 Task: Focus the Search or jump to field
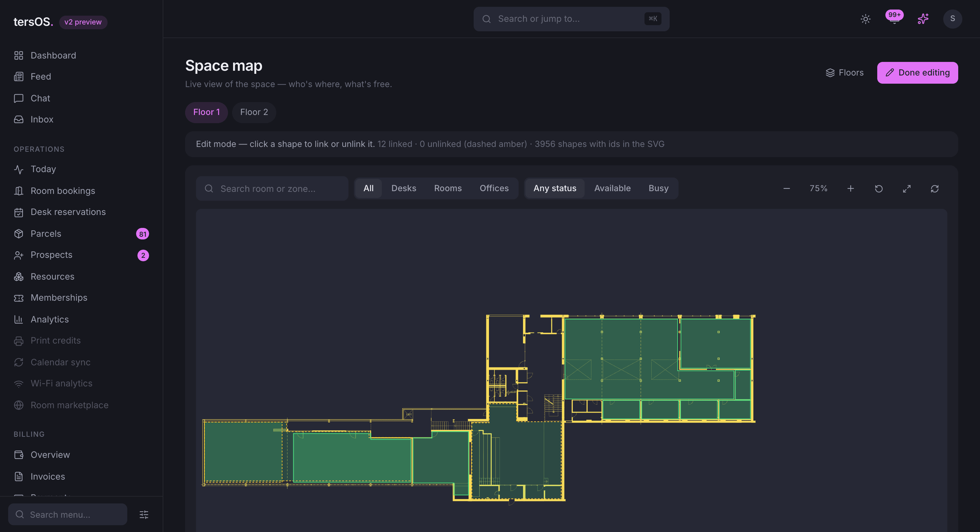click(x=571, y=19)
